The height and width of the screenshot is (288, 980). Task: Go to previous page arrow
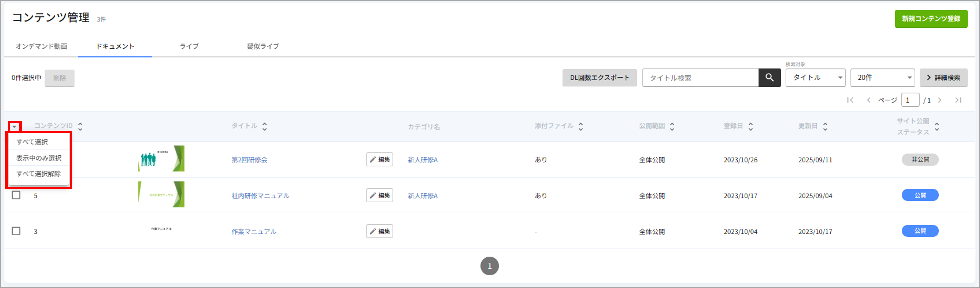pyautogui.click(x=869, y=100)
